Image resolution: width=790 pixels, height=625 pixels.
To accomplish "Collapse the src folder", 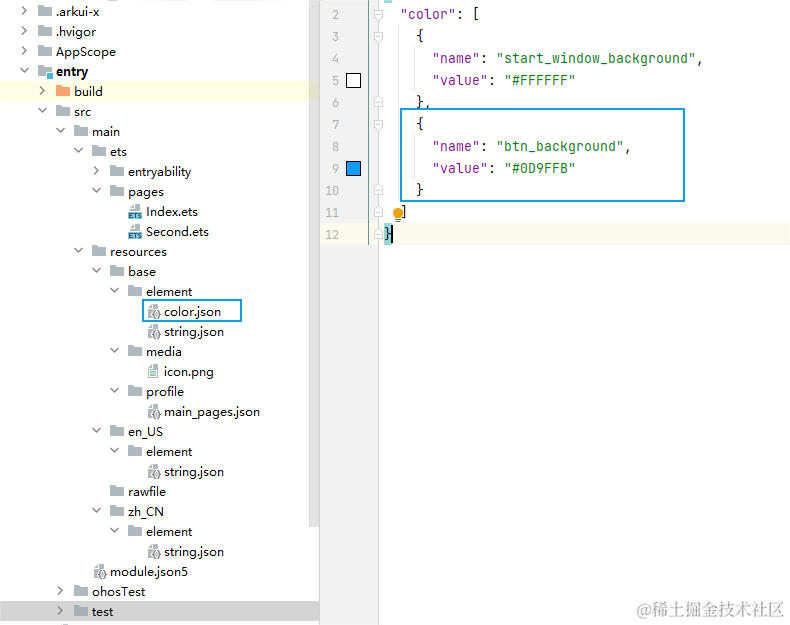I will 42,111.
